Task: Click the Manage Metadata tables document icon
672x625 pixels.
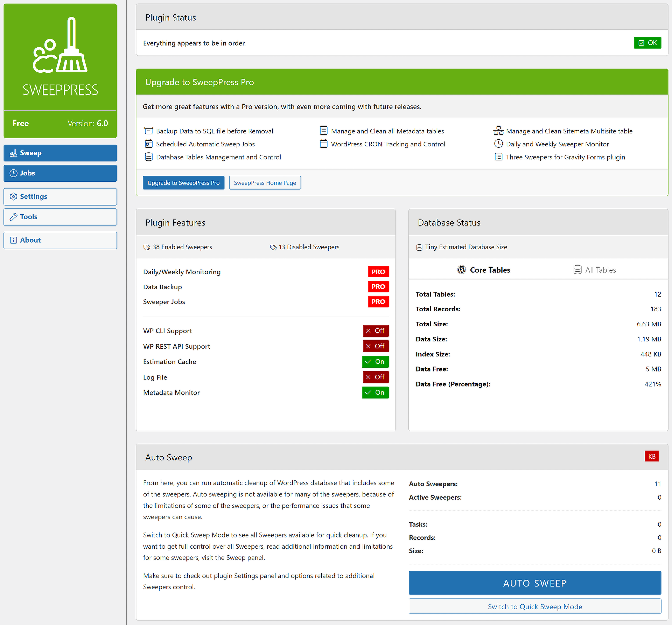Action: [324, 131]
